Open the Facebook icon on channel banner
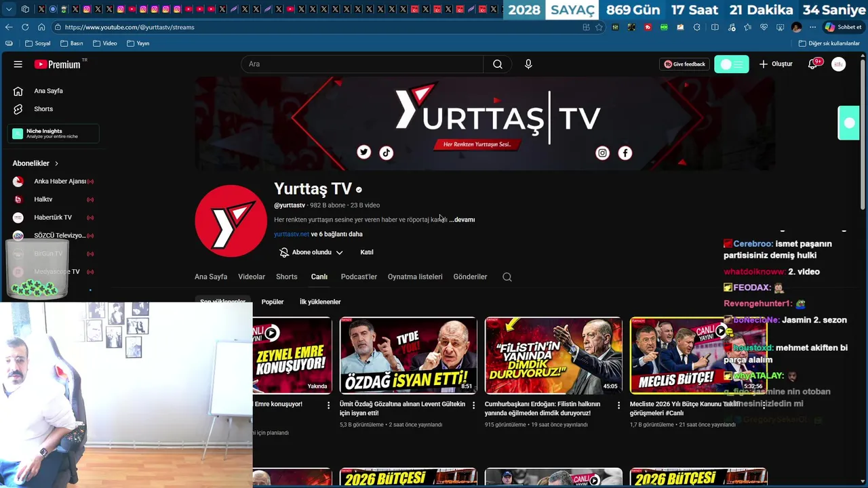 [x=625, y=153]
